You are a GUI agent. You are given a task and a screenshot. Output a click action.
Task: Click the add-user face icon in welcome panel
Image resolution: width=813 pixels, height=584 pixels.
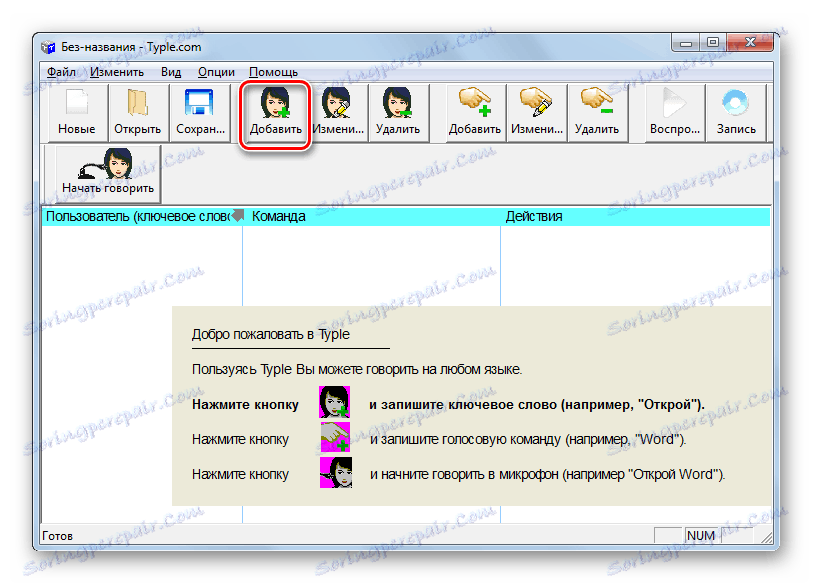point(334,401)
